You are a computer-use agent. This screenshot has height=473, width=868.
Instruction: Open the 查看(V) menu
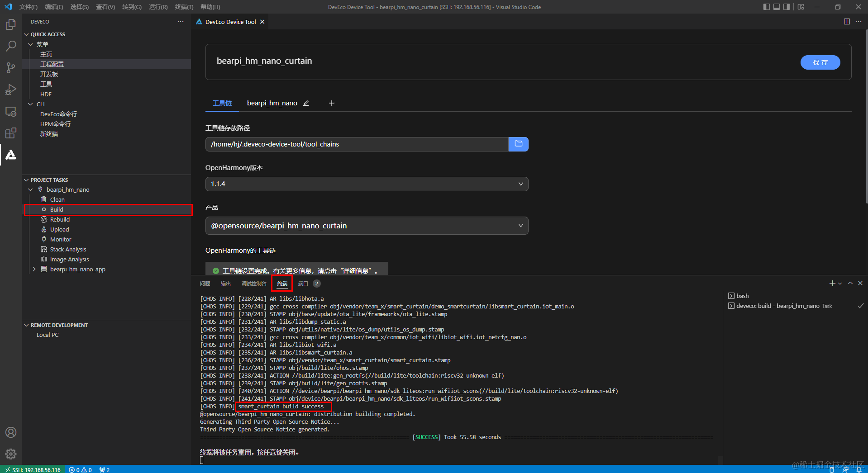(105, 7)
